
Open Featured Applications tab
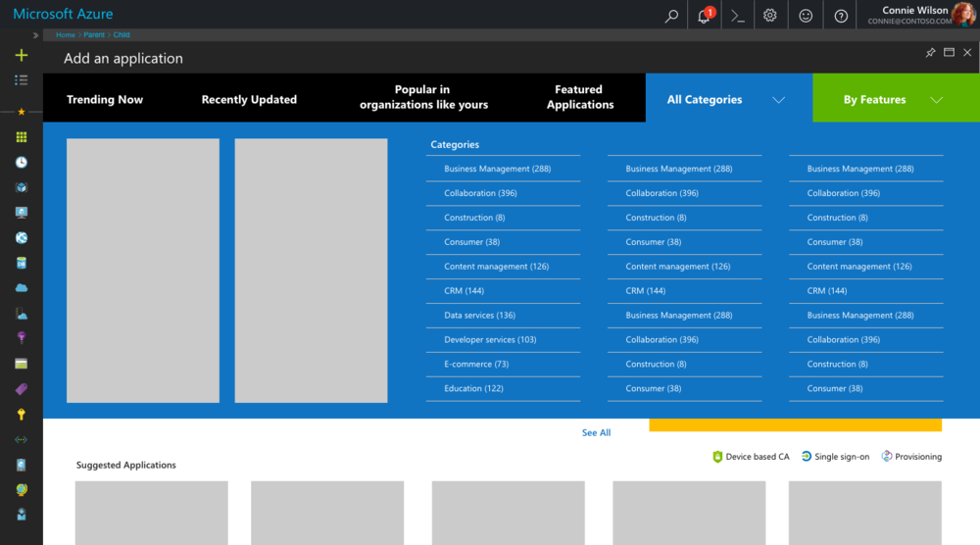580,97
